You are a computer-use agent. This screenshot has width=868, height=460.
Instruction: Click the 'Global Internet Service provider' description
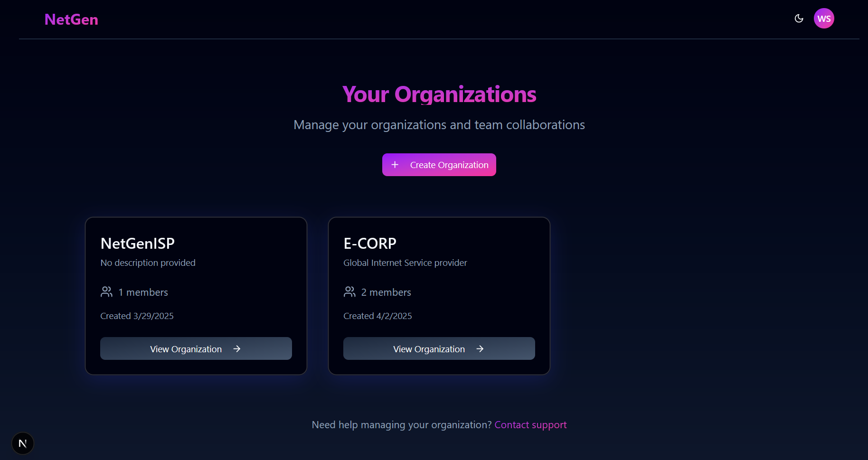coord(405,263)
